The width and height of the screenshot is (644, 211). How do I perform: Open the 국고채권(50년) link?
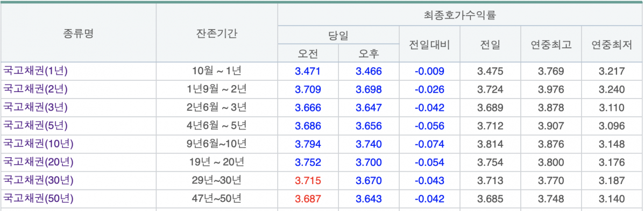tap(38, 199)
